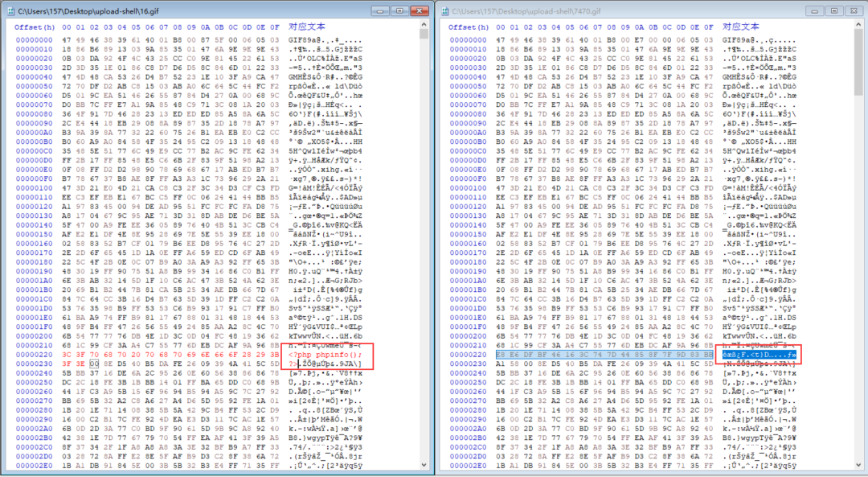The image size is (868, 477).
Task: Click the 'GIF89a' text in the 7470.gif window
Action: [737, 39]
